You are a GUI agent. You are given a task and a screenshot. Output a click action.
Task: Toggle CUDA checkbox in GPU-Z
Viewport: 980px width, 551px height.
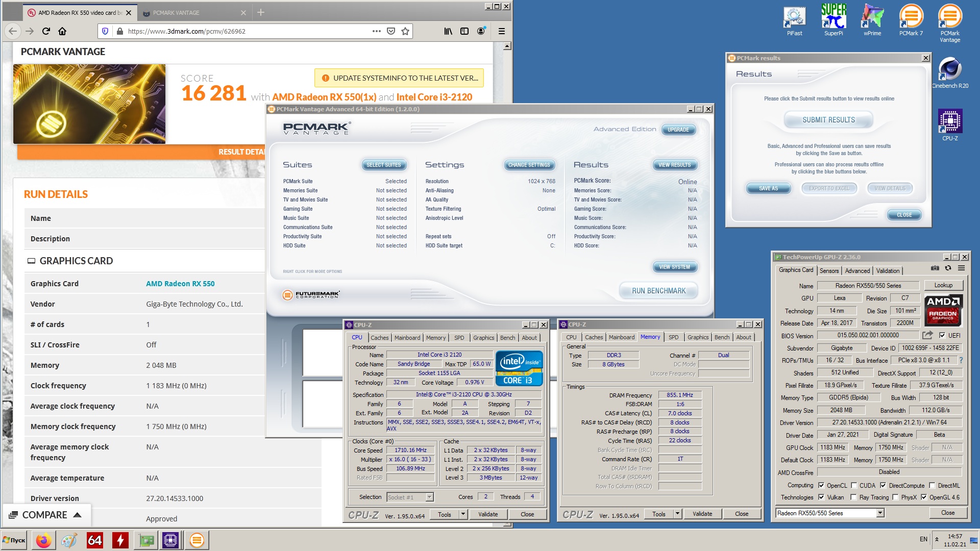pyautogui.click(x=853, y=485)
